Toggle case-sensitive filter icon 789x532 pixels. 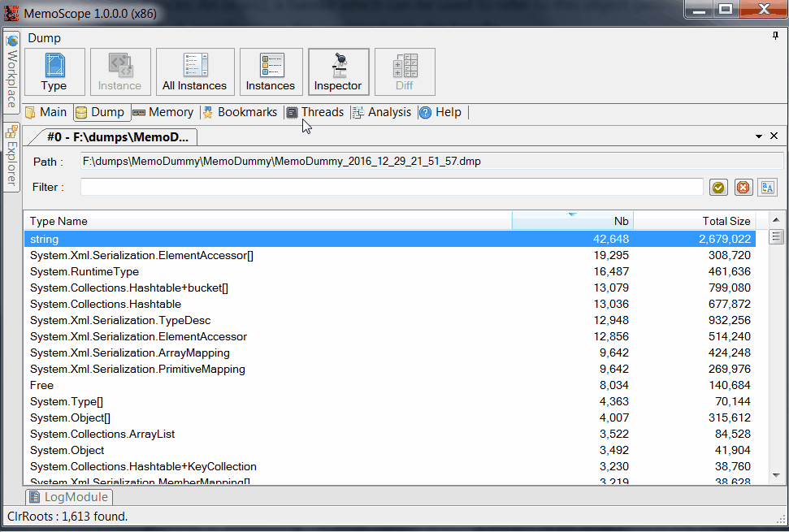pyautogui.click(x=767, y=188)
